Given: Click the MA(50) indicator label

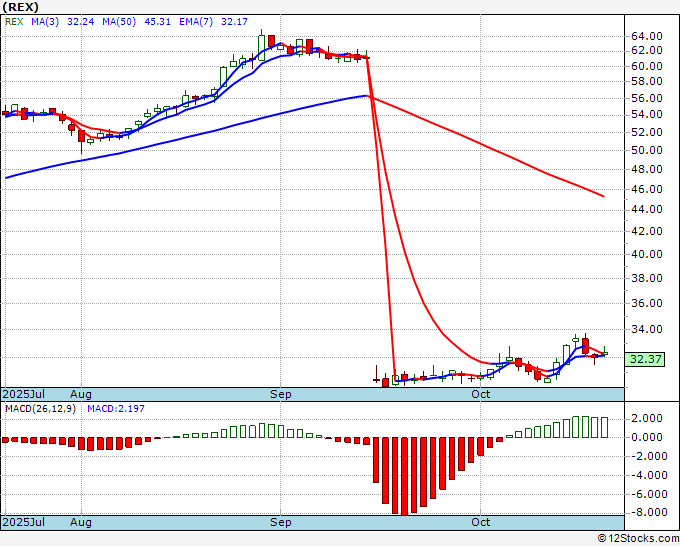Looking at the screenshot, I should click(x=119, y=22).
